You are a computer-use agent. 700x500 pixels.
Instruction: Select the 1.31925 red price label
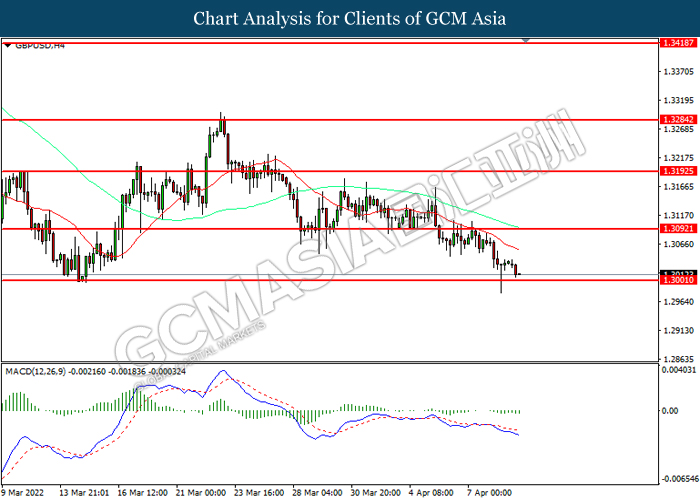tap(678, 171)
